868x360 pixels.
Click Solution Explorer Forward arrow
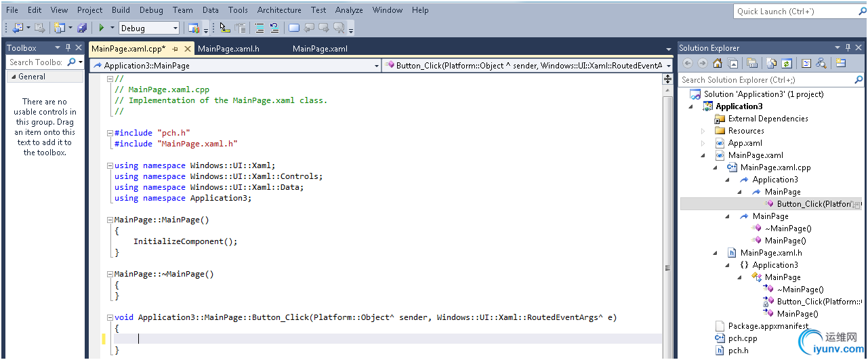coord(703,63)
